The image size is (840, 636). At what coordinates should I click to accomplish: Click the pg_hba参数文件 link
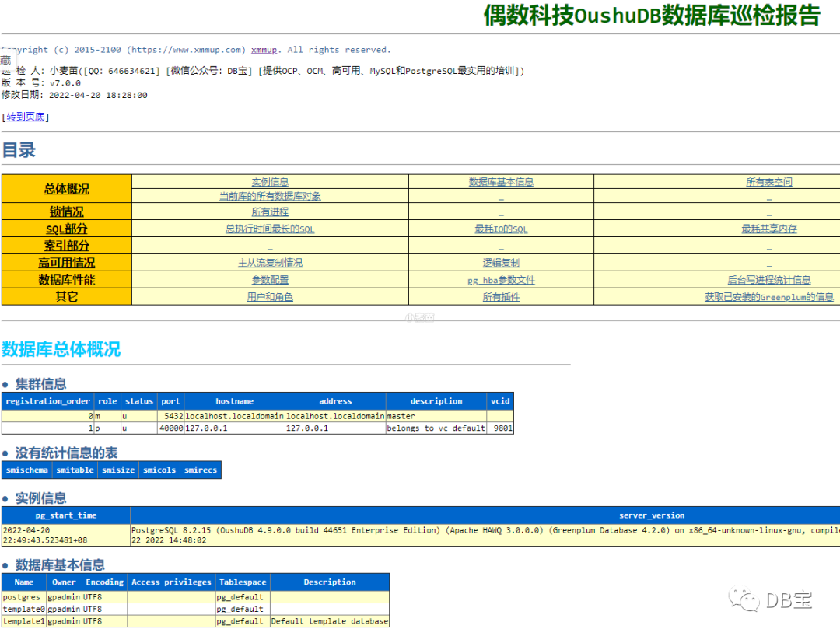tap(501, 280)
